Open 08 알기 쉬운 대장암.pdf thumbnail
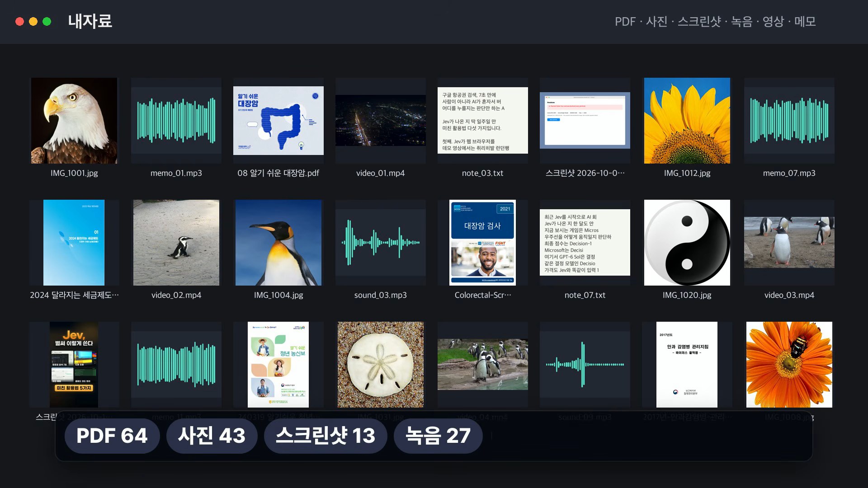The width and height of the screenshot is (868, 488). 278,121
